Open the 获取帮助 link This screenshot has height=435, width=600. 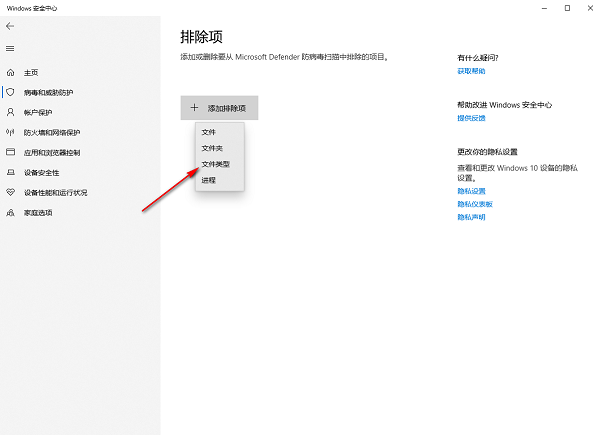click(471, 71)
